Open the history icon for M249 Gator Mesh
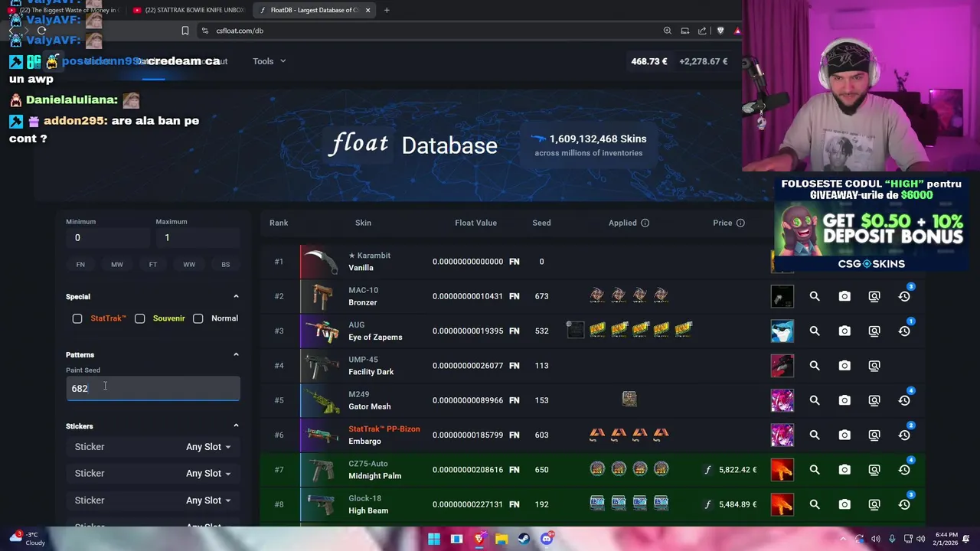 904,400
